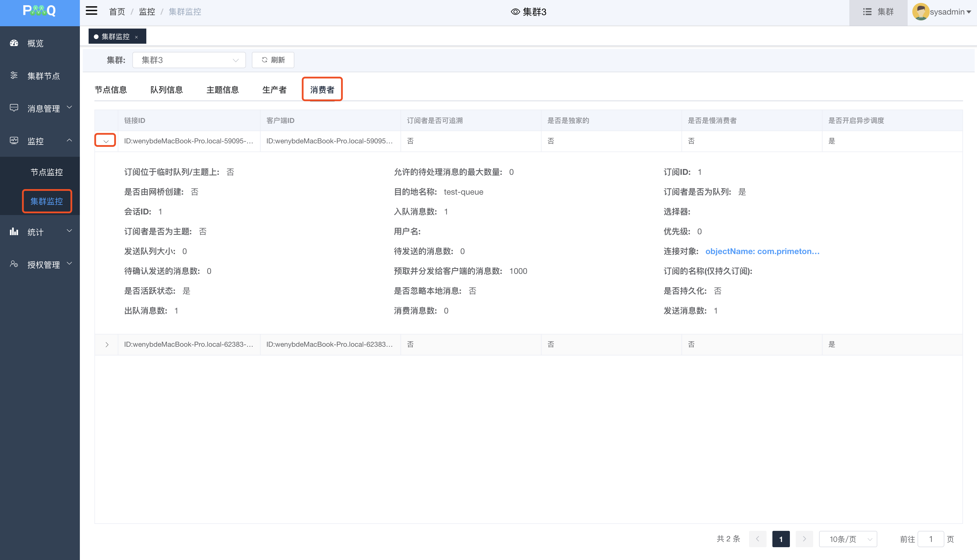The width and height of the screenshot is (977, 560).
Task: Collapse the first consumer row details
Action: click(x=106, y=141)
